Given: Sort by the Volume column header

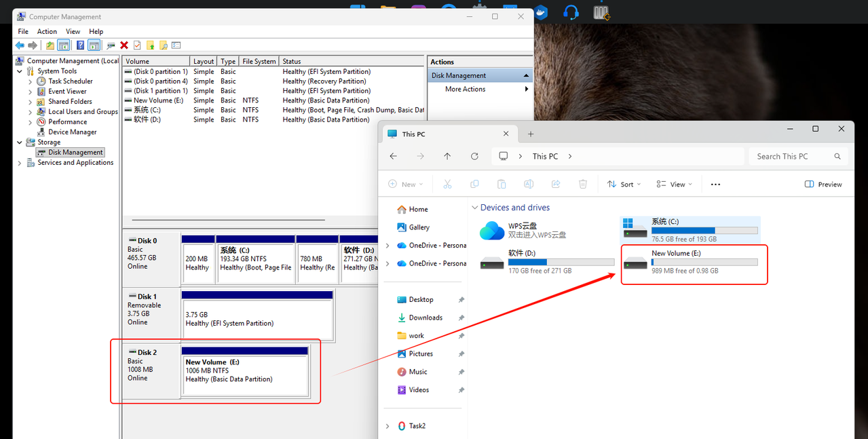Looking at the screenshot, I should (x=156, y=61).
